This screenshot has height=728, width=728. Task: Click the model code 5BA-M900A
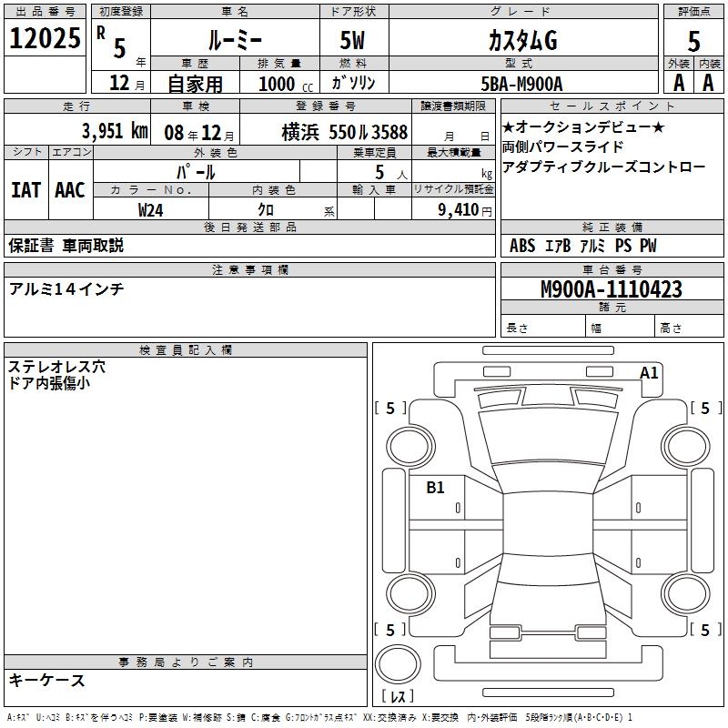click(x=521, y=84)
